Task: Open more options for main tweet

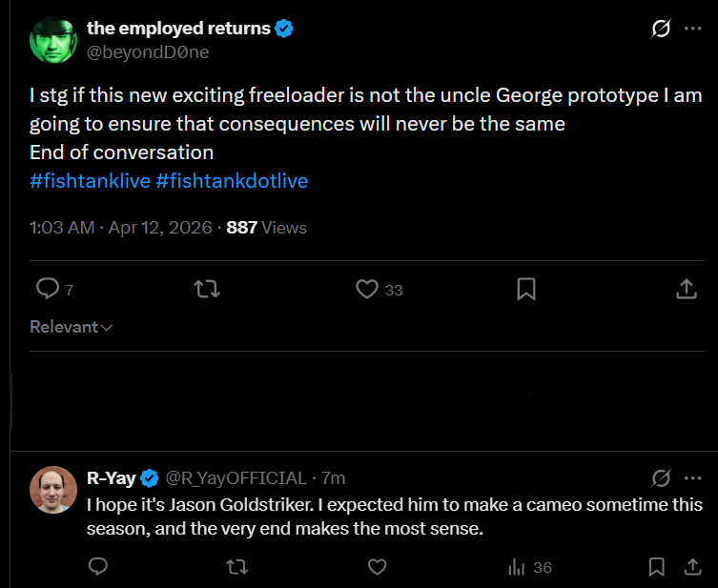Action: click(693, 30)
